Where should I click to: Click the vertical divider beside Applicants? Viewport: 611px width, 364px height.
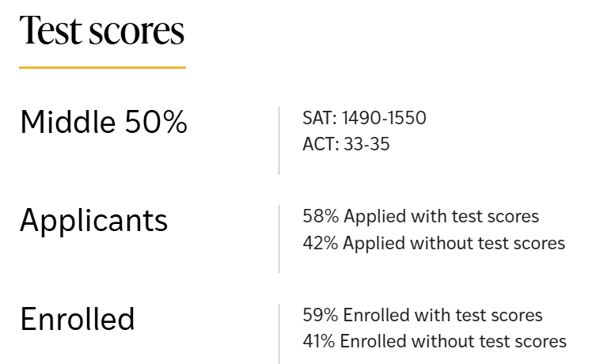(279, 238)
